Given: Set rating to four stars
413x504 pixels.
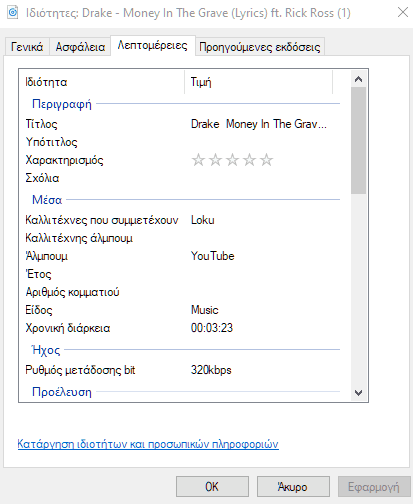Looking at the screenshot, I should click(249, 160).
